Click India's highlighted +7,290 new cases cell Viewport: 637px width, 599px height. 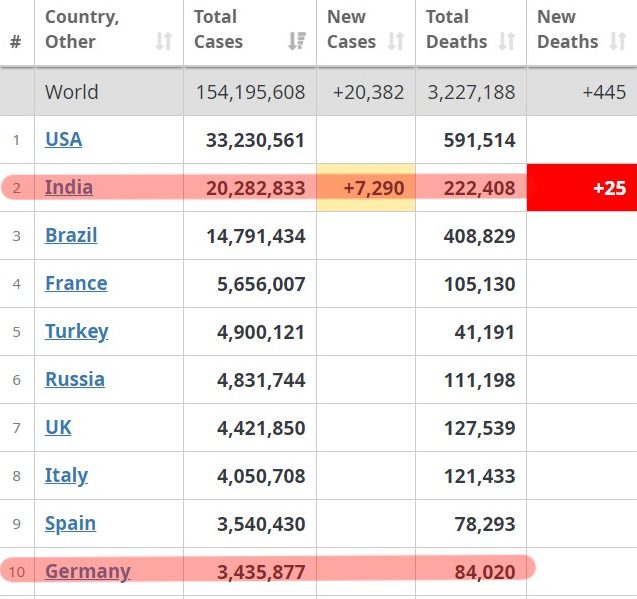pos(366,188)
